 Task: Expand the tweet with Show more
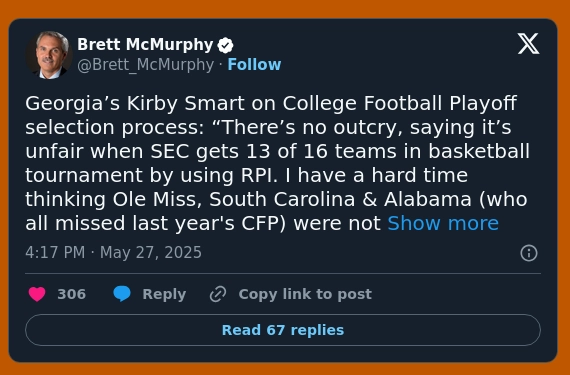click(x=443, y=223)
